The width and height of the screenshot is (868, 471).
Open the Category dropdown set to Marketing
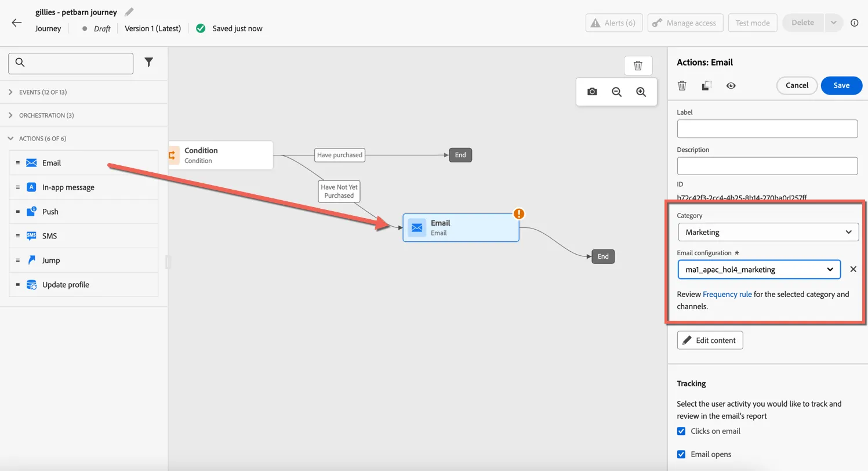[x=768, y=232]
